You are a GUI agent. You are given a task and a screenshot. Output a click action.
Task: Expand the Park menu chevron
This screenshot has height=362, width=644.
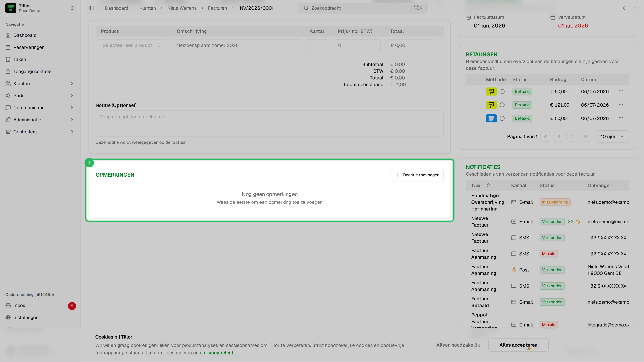pyautogui.click(x=72, y=95)
